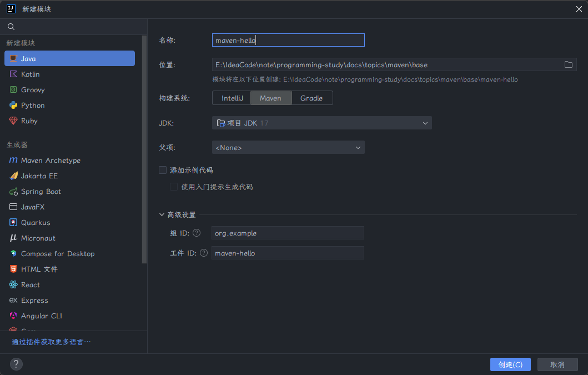588x375 pixels.
Task: Click the IntelliJ IDEA logo icon
Action: click(x=11, y=9)
